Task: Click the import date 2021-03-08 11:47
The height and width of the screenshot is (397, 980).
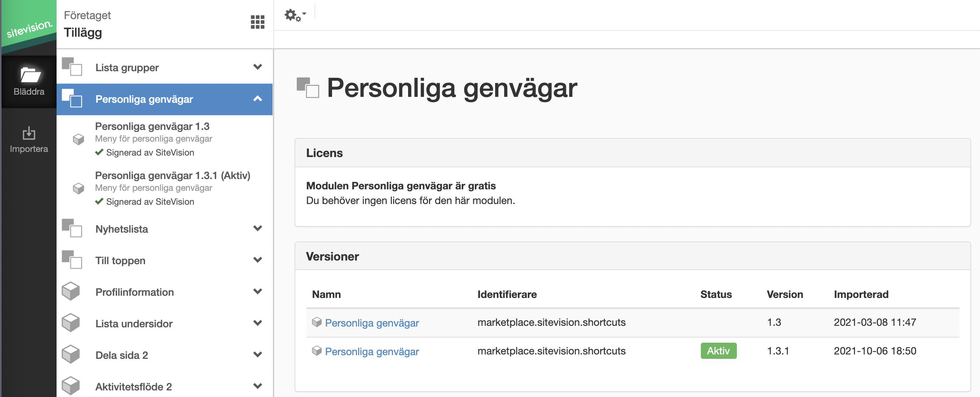Action: coord(875,322)
